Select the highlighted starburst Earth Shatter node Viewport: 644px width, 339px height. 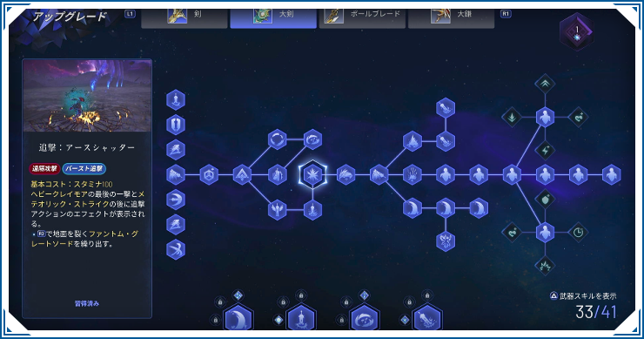313,175
